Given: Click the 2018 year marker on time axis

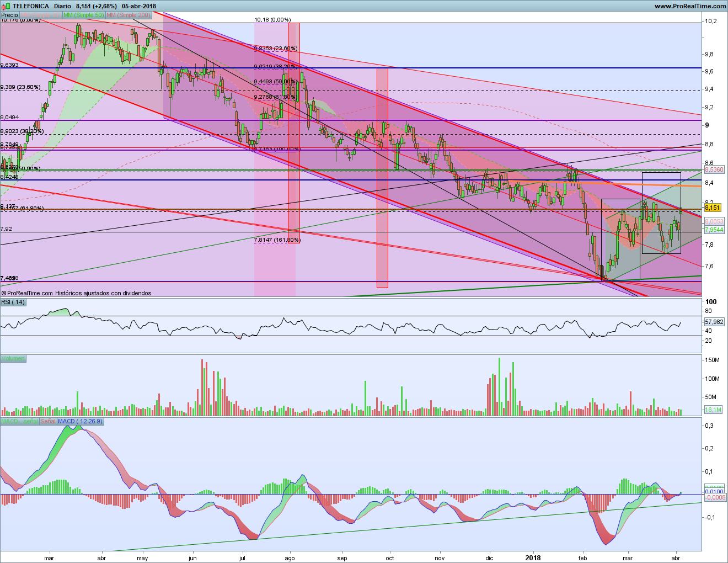Looking at the screenshot, I should pos(533,557).
